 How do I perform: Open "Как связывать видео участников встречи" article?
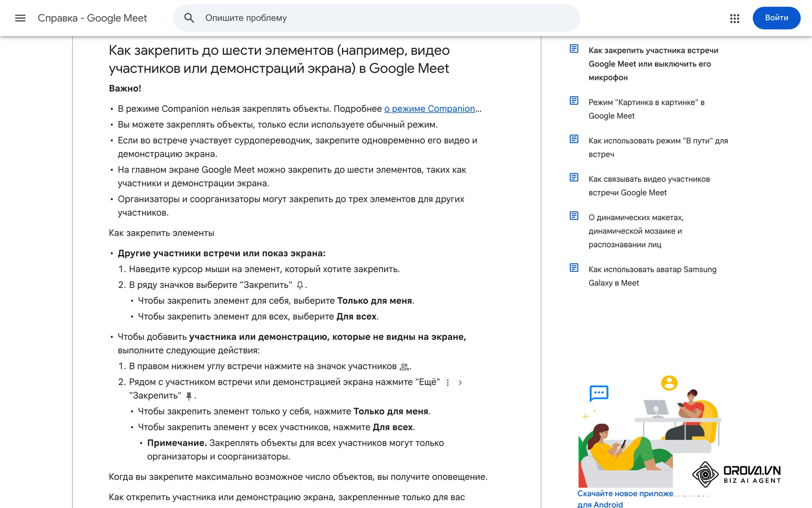click(x=650, y=186)
